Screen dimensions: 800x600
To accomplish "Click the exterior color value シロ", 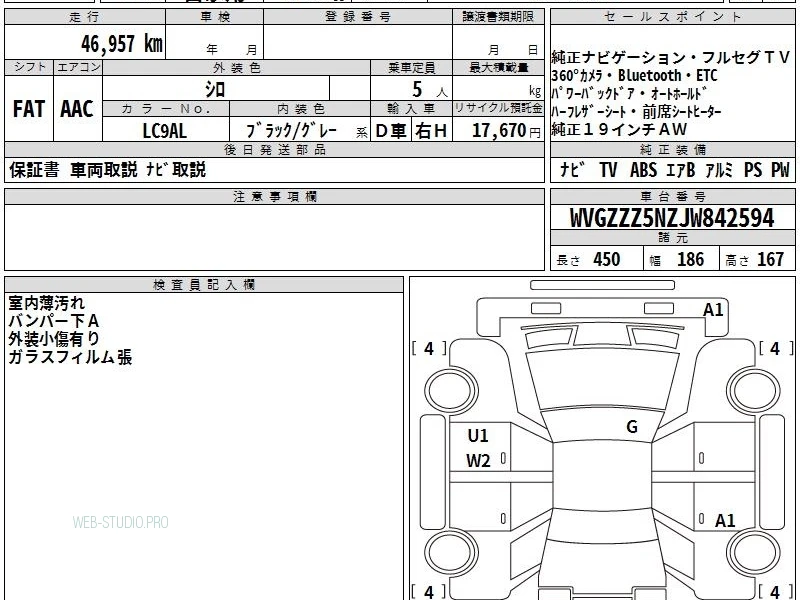I will click(215, 89).
